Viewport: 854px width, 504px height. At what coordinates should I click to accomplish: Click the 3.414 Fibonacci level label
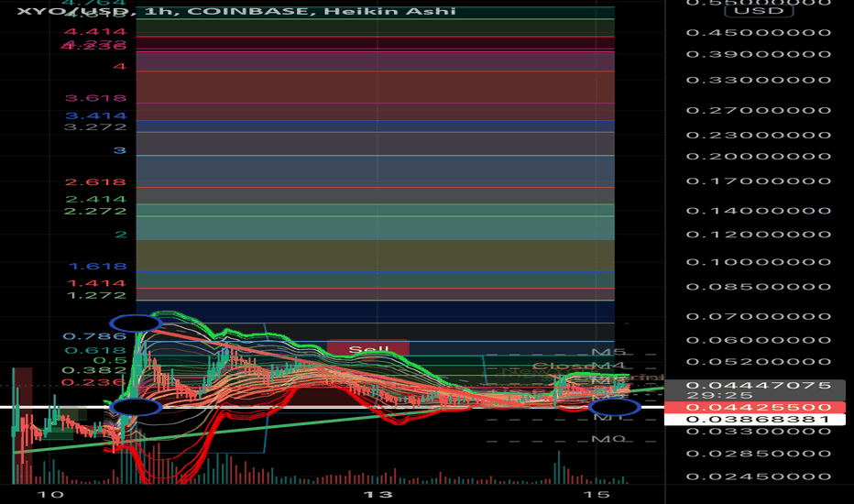(95, 115)
